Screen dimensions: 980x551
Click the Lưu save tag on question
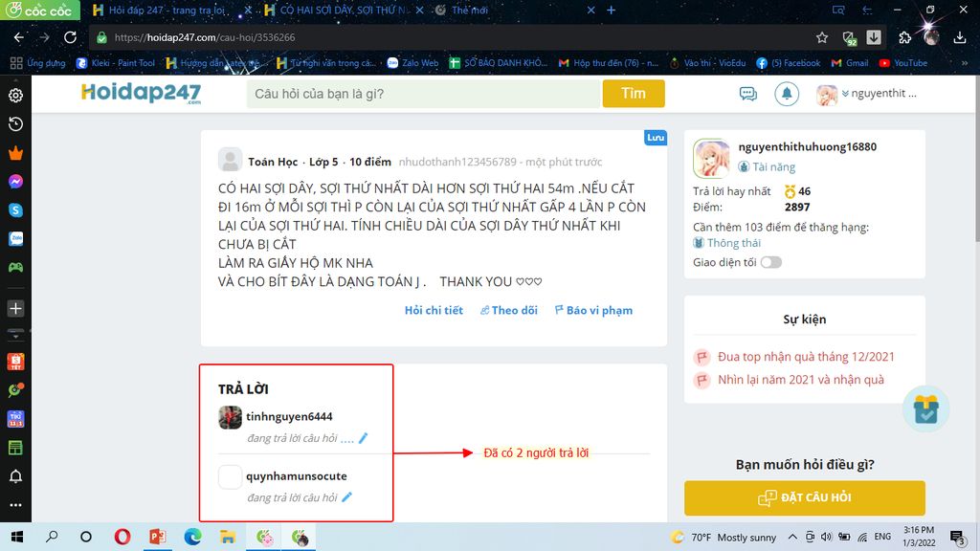tap(655, 138)
